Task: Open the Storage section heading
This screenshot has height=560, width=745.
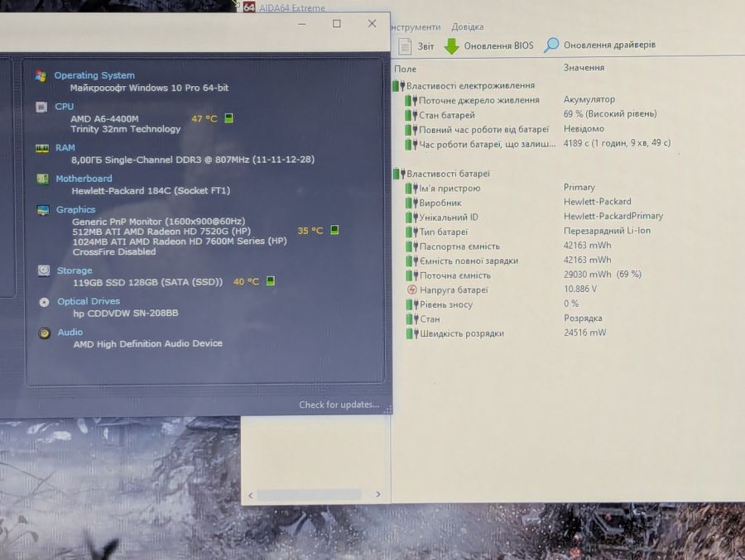Action: click(74, 270)
